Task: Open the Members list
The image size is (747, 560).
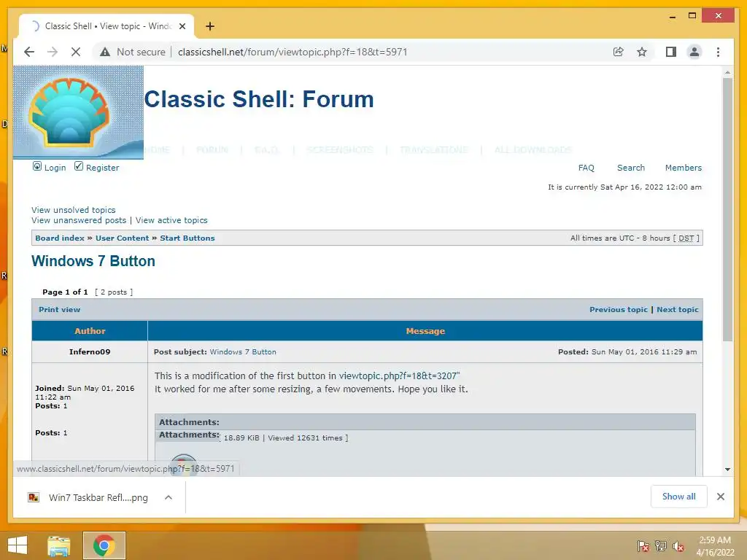Action: (x=683, y=168)
